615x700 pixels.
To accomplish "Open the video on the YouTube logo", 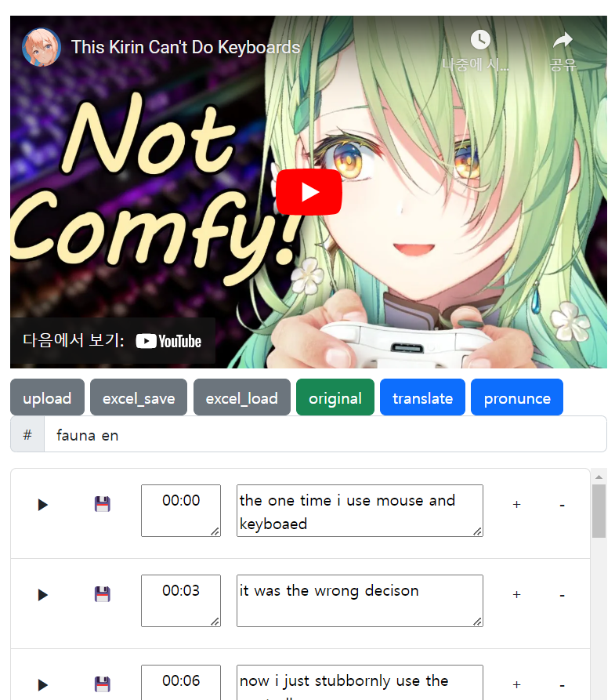I will tap(168, 341).
